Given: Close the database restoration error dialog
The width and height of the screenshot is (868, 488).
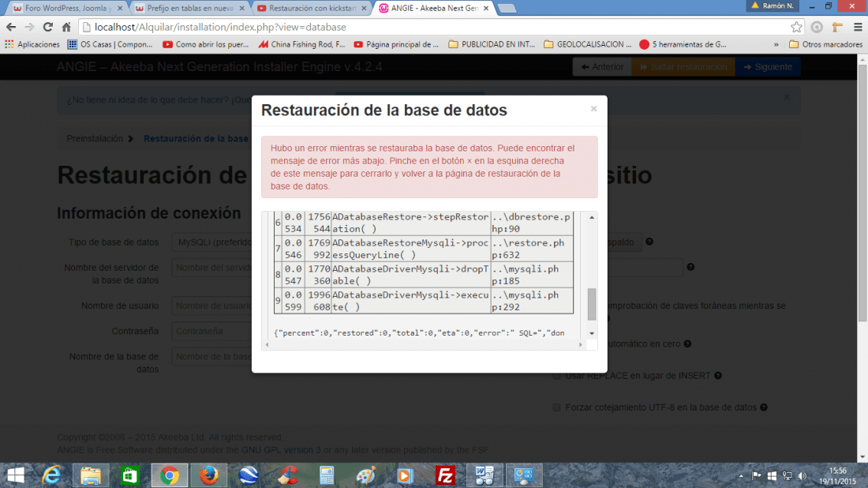Looking at the screenshot, I should coord(593,108).
